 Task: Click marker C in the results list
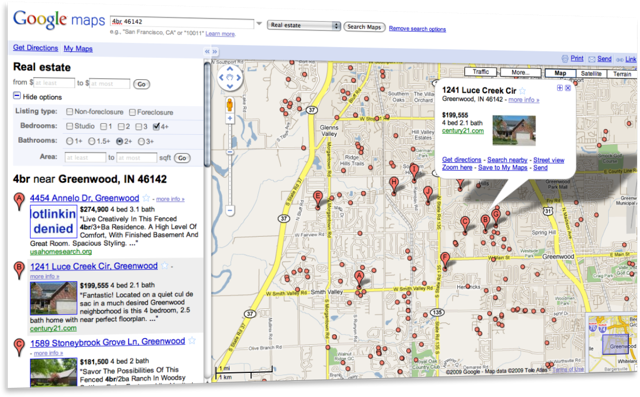tap(19, 347)
